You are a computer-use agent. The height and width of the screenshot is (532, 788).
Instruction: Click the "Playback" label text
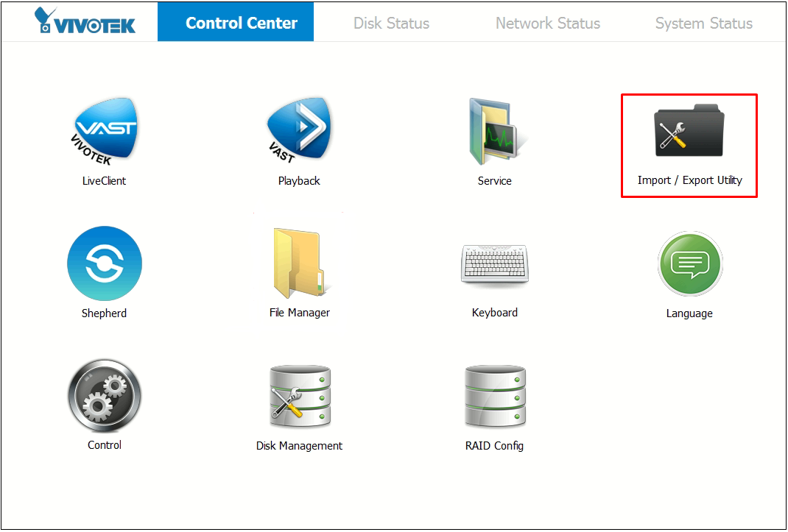coord(299,181)
